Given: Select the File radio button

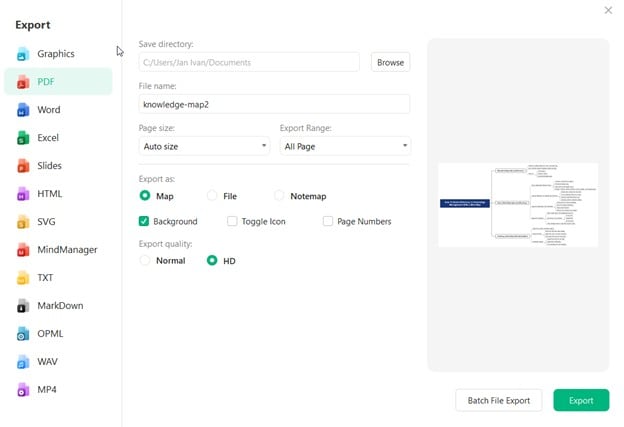Looking at the screenshot, I should (212, 195).
